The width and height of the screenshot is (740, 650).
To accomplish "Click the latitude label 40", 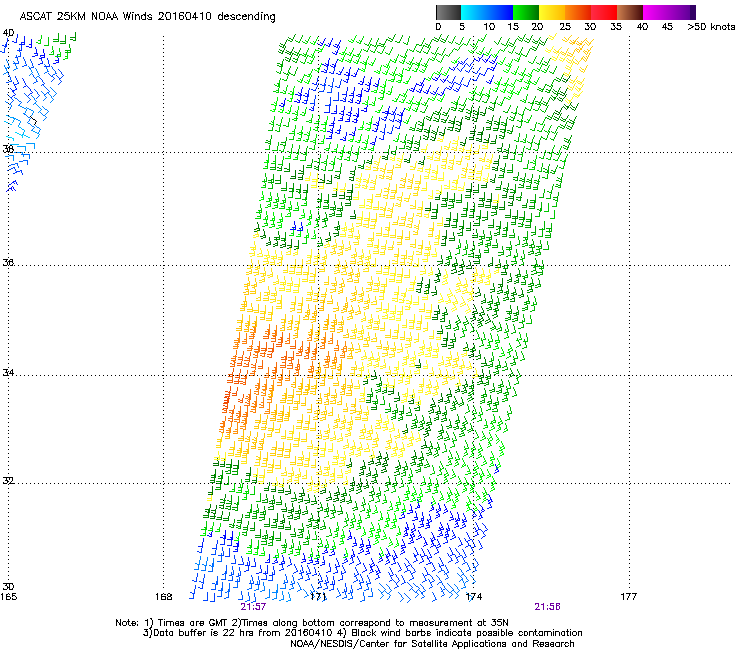I will pyautogui.click(x=8, y=33).
